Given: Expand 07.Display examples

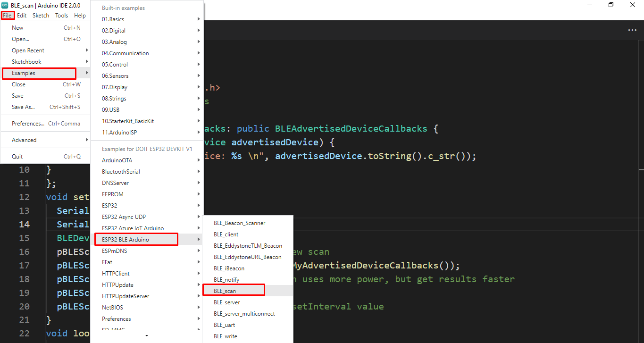Looking at the screenshot, I should [147, 87].
